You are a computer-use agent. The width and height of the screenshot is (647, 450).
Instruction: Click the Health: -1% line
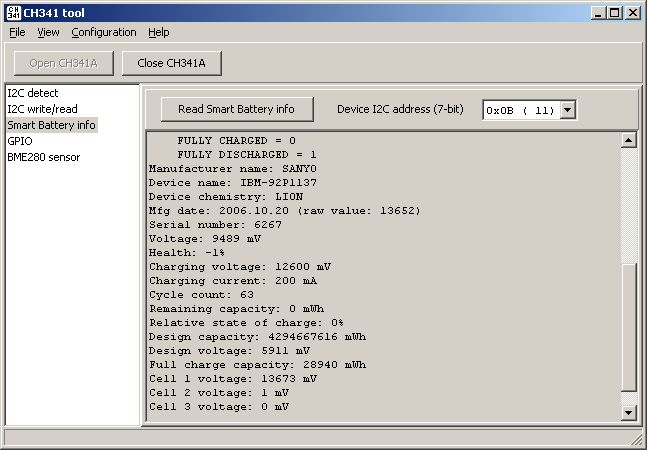click(x=187, y=253)
